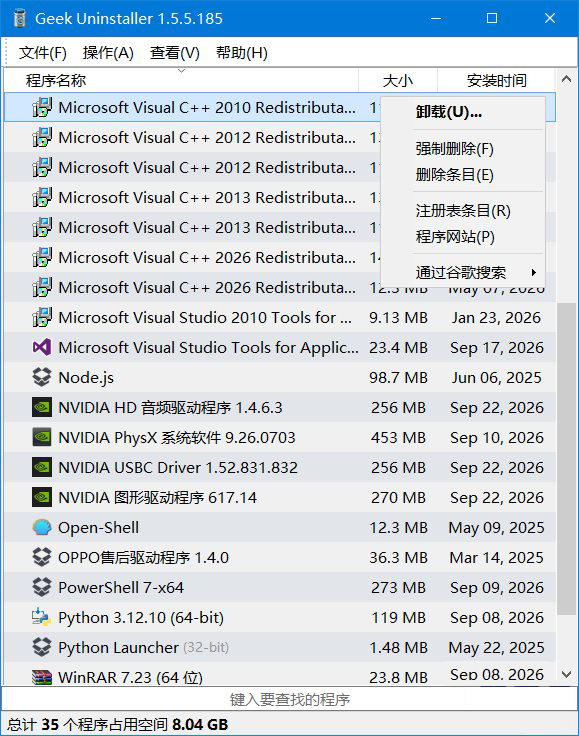Viewport: 579px width, 736px height.
Task: Select the Open-Shell entry
Action: [x=280, y=528]
